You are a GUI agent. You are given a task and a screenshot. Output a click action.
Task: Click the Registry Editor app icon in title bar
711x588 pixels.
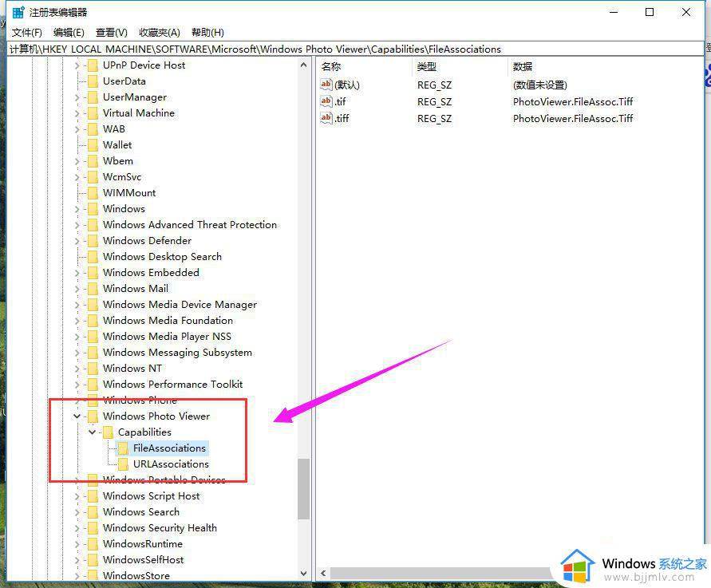18,12
